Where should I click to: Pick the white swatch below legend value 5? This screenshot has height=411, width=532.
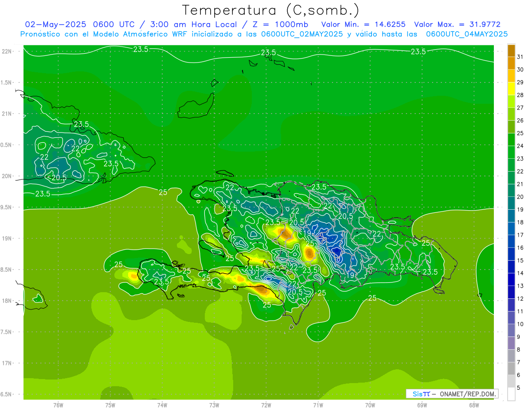click(511, 394)
